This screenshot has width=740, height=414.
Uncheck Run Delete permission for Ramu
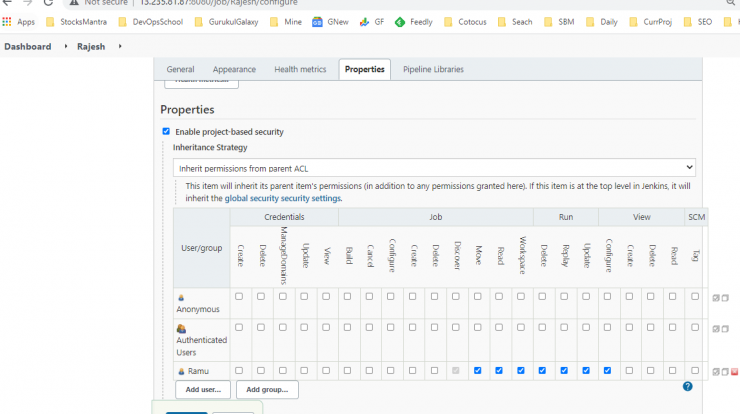[x=542, y=371]
